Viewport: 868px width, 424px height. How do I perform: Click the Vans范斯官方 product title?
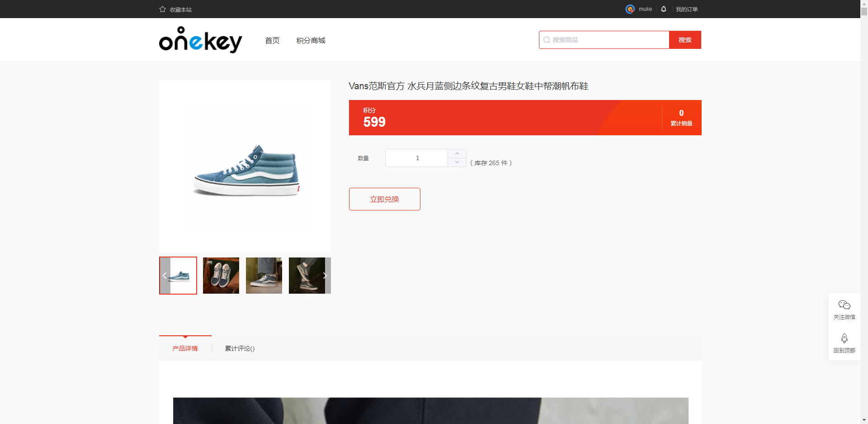[468, 86]
